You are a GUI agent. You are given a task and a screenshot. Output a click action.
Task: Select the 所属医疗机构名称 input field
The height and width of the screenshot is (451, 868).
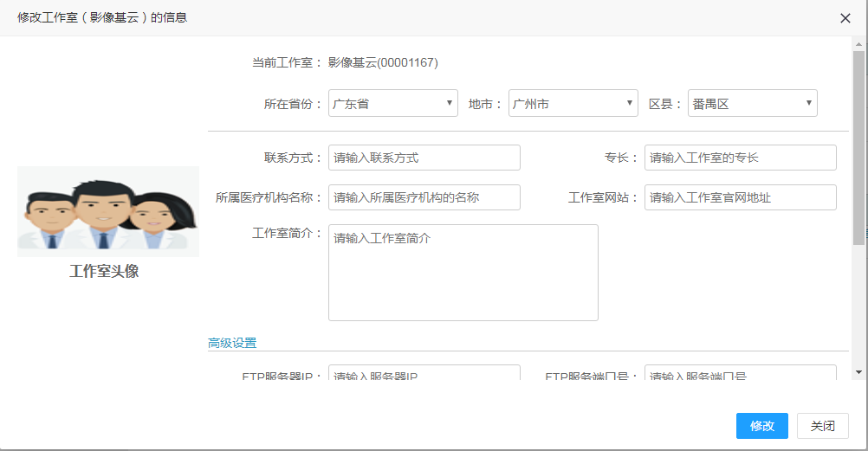(x=424, y=197)
